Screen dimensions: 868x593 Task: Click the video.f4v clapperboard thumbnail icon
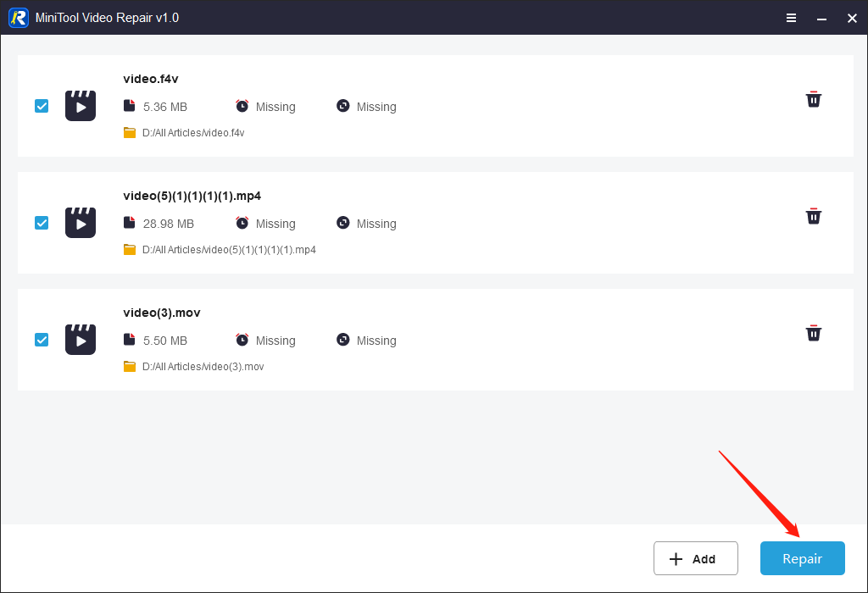(x=81, y=106)
